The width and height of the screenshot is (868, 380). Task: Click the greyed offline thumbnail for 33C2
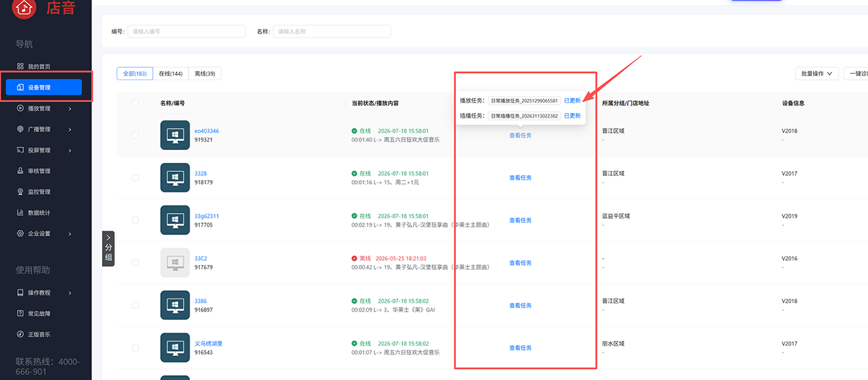(175, 262)
